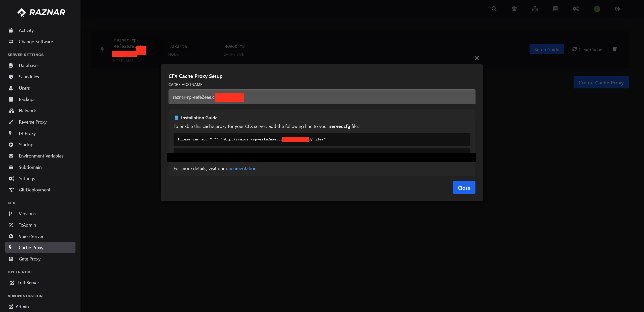Open the user avatar in top bar
644x312 pixels.
pos(597,9)
